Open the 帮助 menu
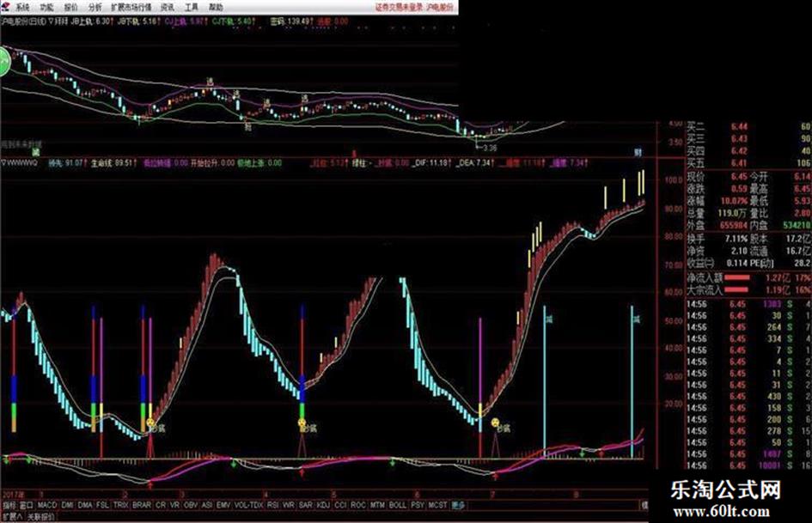The image size is (812, 523). [216, 7]
